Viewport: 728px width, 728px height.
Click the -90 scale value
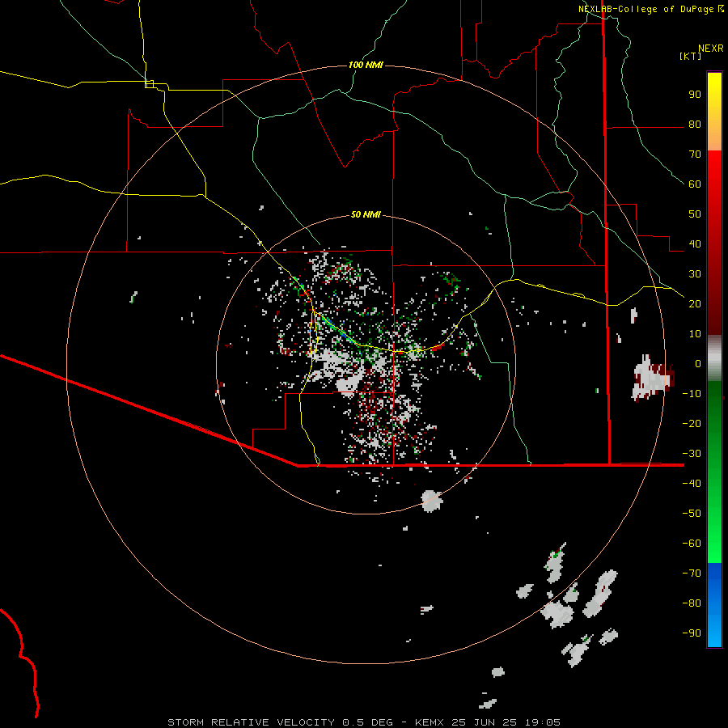tap(692, 633)
